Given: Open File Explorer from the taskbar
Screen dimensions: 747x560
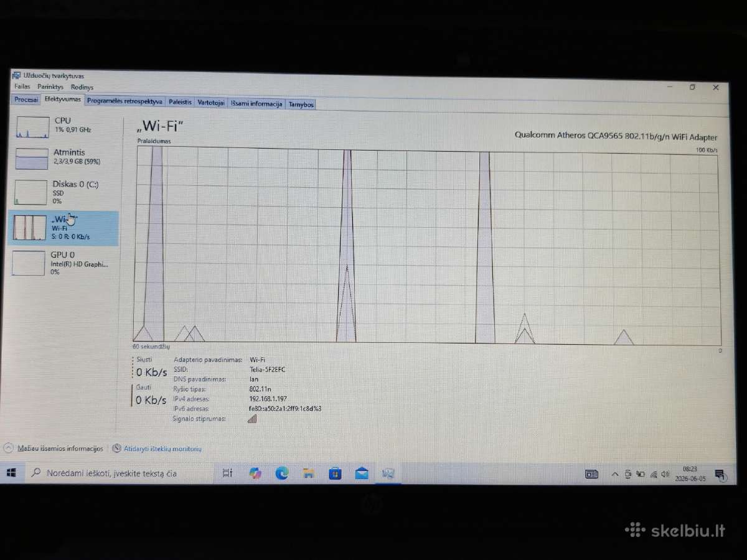Looking at the screenshot, I should tap(309, 474).
